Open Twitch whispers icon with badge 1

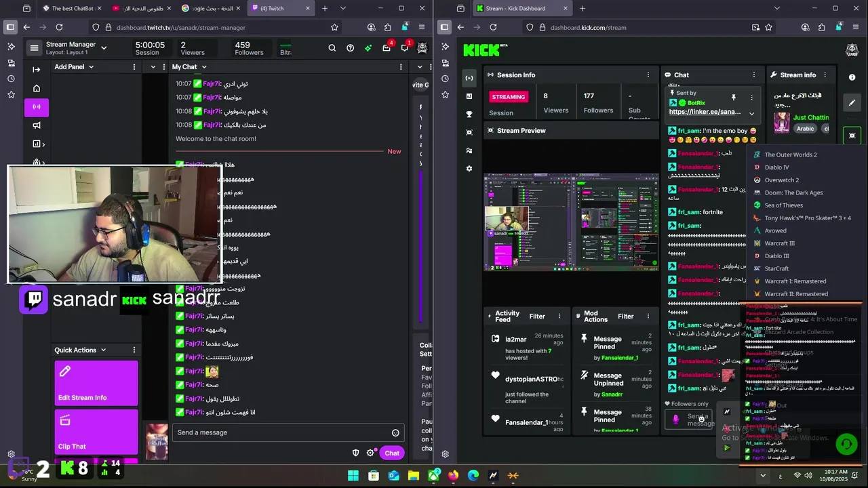tap(405, 48)
